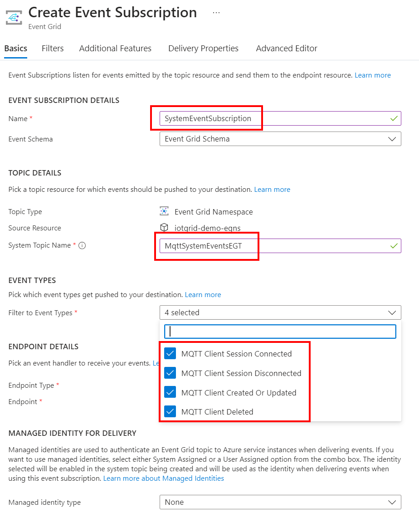Open the Additional Features tab
Viewport: 419px width, 532px height.
click(115, 49)
